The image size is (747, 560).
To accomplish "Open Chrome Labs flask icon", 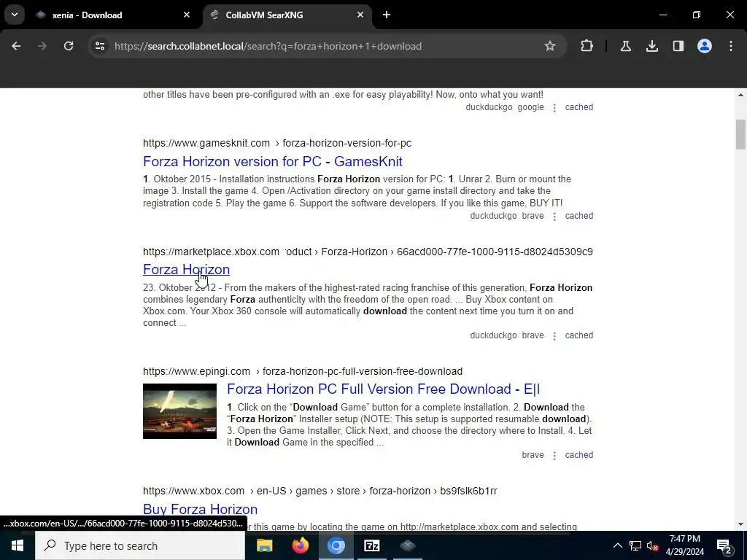I will [x=625, y=46].
